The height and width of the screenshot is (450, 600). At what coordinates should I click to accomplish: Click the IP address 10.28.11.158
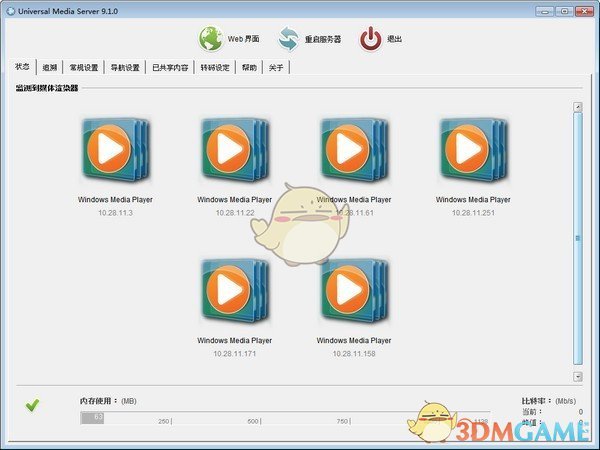tap(354, 354)
